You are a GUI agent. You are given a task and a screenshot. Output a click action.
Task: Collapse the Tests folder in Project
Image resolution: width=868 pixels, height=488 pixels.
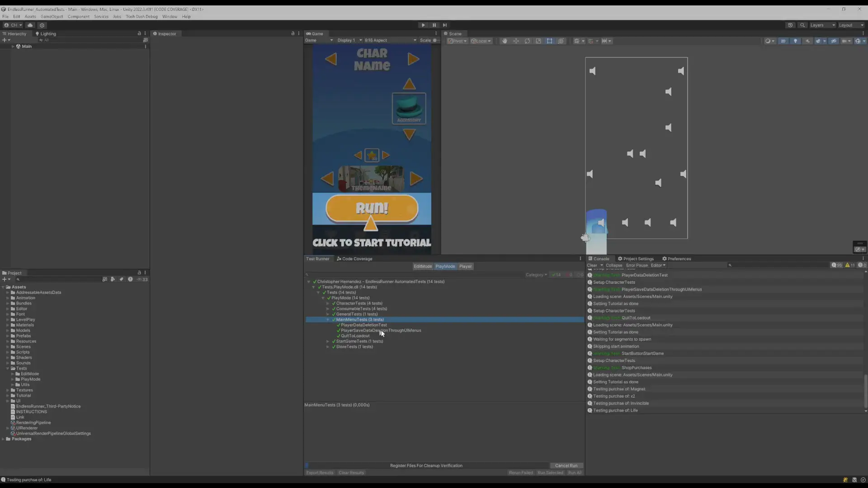(8, 369)
